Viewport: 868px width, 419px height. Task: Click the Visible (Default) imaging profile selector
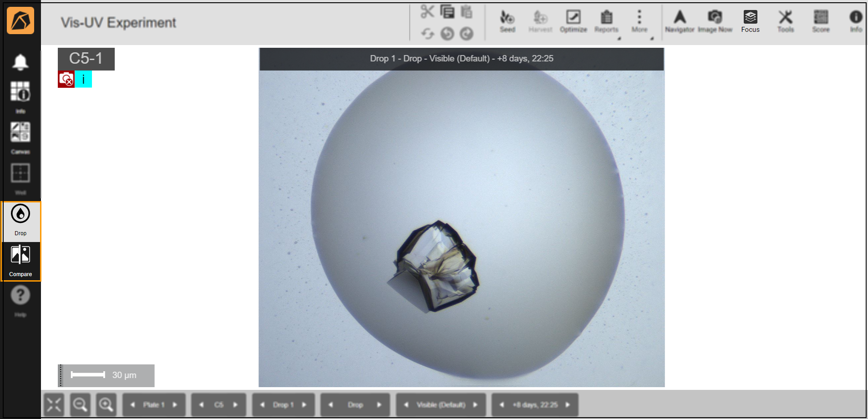[x=441, y=404]
